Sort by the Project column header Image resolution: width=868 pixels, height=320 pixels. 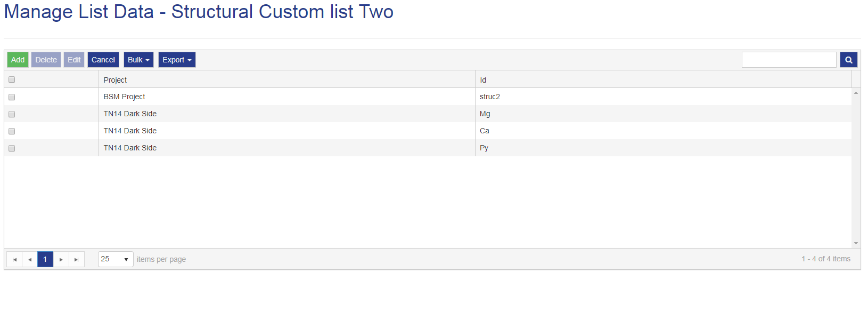[x=116, y=80]
